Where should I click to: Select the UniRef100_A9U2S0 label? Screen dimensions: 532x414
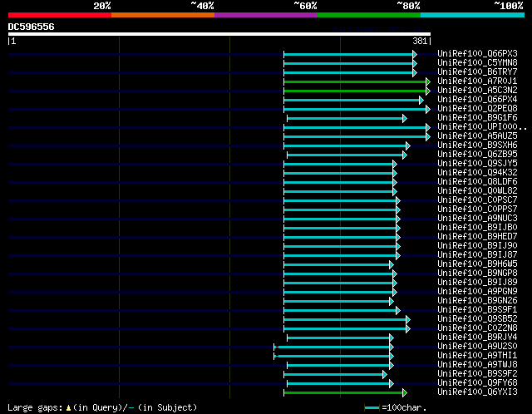[477, 347]
